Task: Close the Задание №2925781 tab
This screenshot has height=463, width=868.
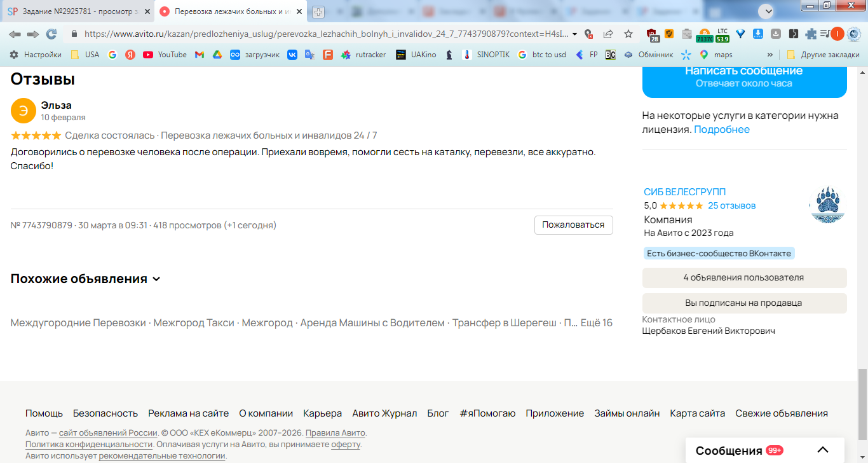Action: pos(147,11)
